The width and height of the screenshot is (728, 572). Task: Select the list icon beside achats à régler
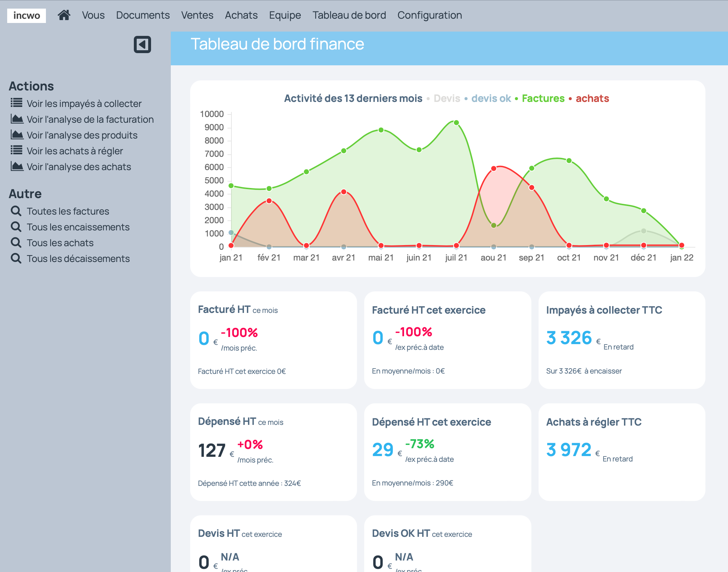coord(17,150)
